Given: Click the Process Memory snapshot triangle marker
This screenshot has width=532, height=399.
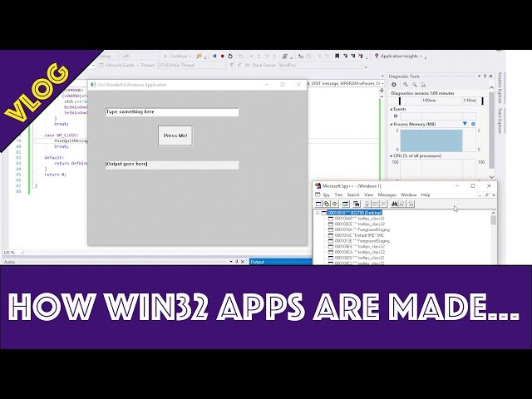Looking at the screenshot, I should [465, 124].
